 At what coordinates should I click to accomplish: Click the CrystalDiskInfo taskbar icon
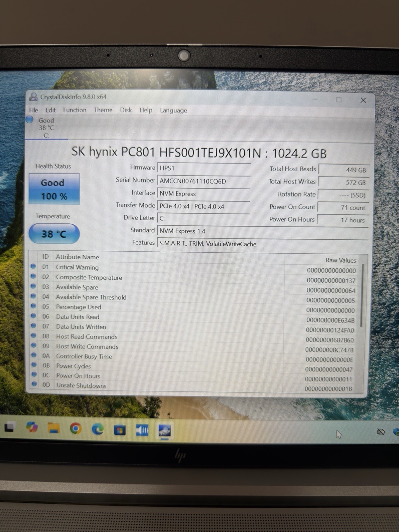coord(165,431)
